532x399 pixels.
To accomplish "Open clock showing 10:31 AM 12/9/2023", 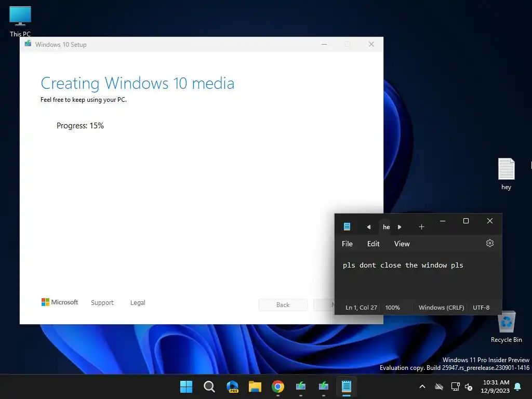I will [495, 387].
